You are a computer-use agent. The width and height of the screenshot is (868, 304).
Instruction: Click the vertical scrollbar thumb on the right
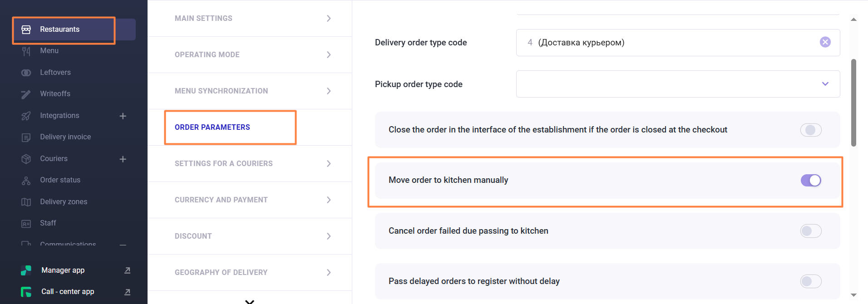pyautogui.click(x=853, y=103)
